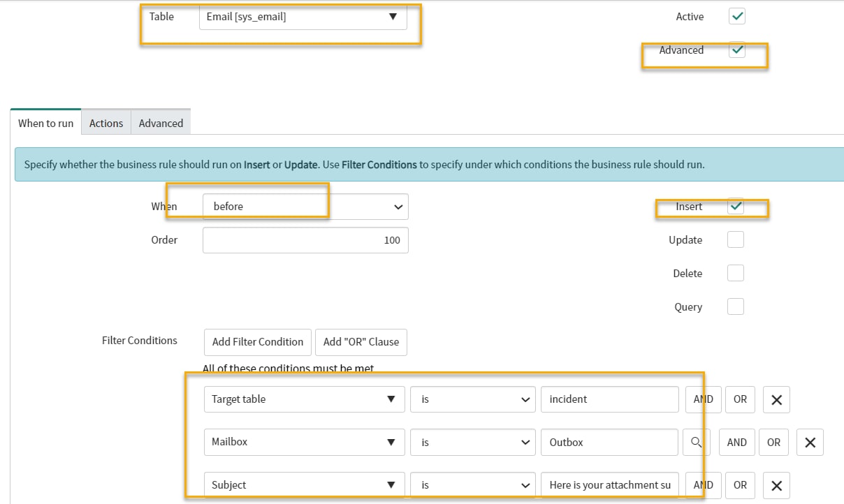Disable the Advanced checkbox
The image size is (844, 504).
[736, 50]
